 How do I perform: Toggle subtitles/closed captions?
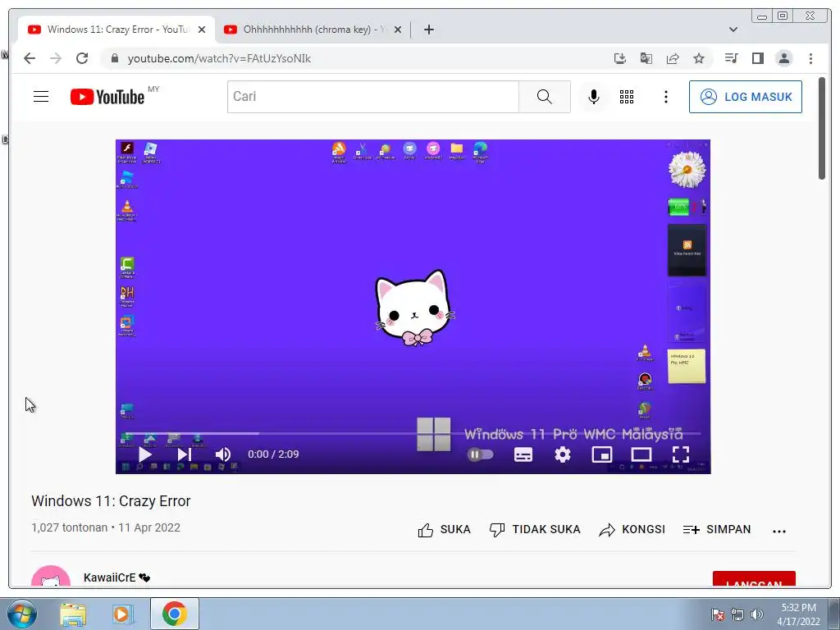coord(523,454)
